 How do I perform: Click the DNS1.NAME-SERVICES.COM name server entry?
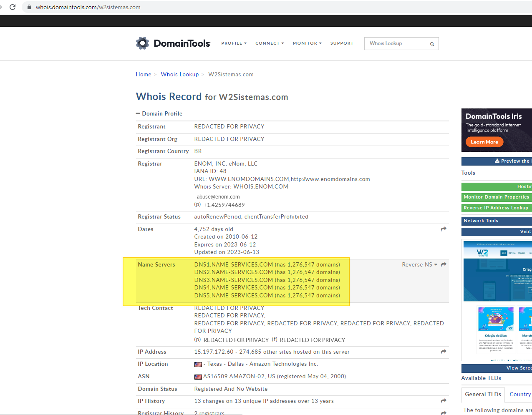tap(267, 264)
